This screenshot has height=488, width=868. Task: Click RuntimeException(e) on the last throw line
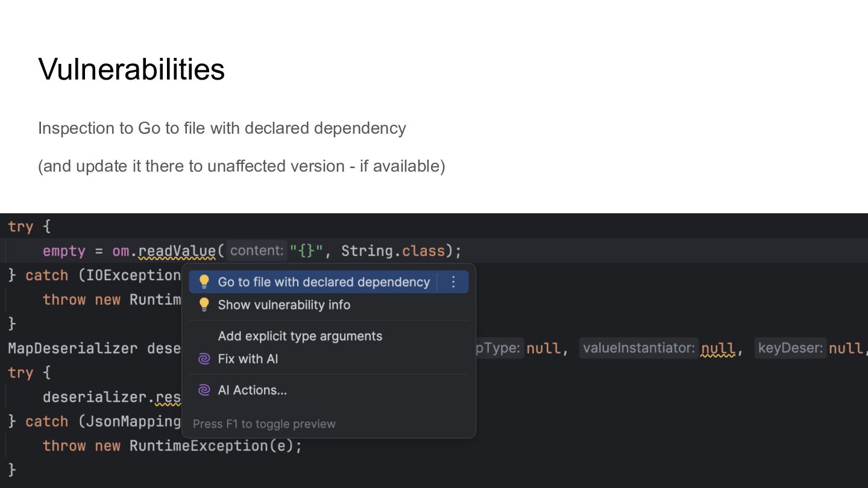tap(215, 446)
